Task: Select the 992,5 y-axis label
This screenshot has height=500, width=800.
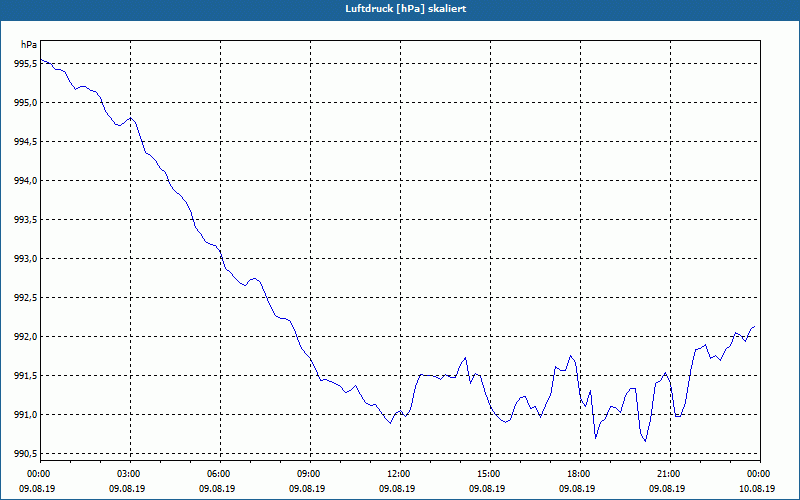Action: (25, 297)
